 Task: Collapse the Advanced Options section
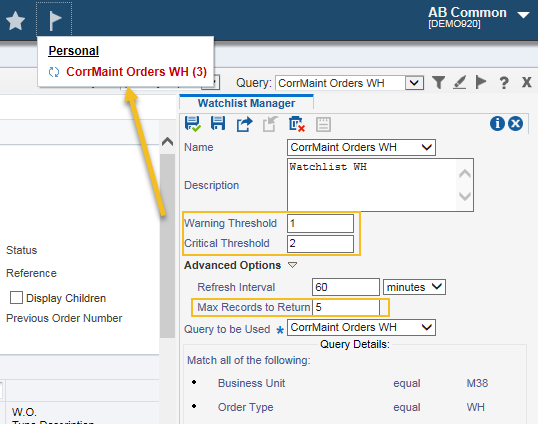click(x=292, y=265)
